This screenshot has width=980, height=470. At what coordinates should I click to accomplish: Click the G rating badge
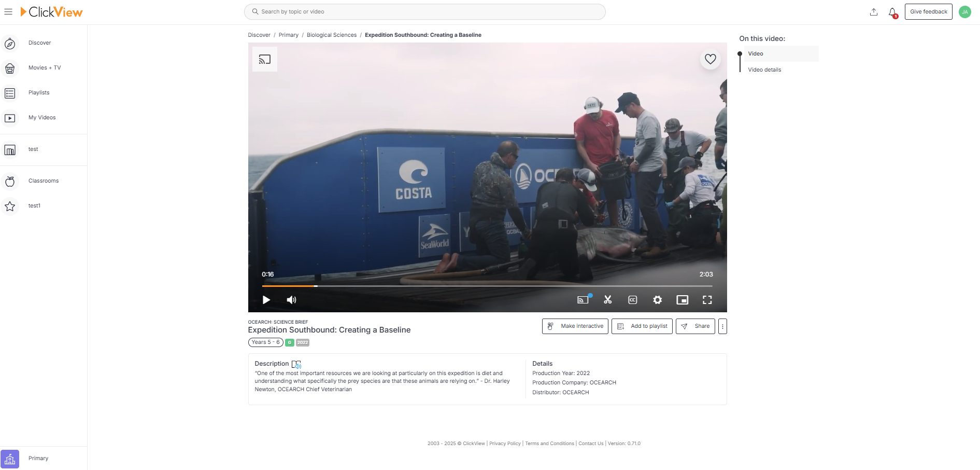coord(290,342)
